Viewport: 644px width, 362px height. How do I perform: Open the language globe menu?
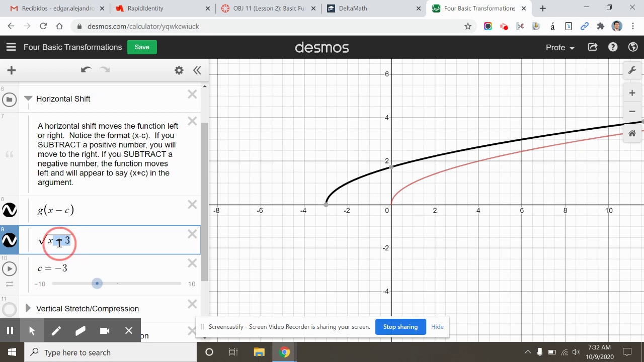point(633,47)
